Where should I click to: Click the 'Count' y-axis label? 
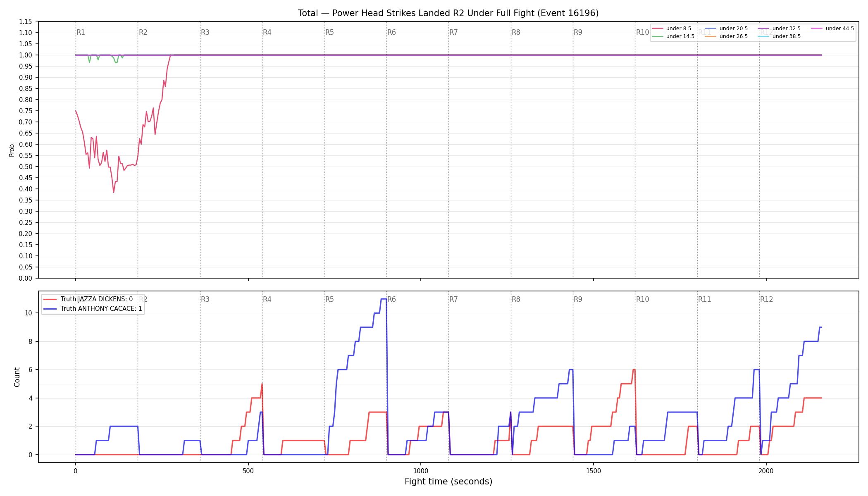click(x=17, y=377)
